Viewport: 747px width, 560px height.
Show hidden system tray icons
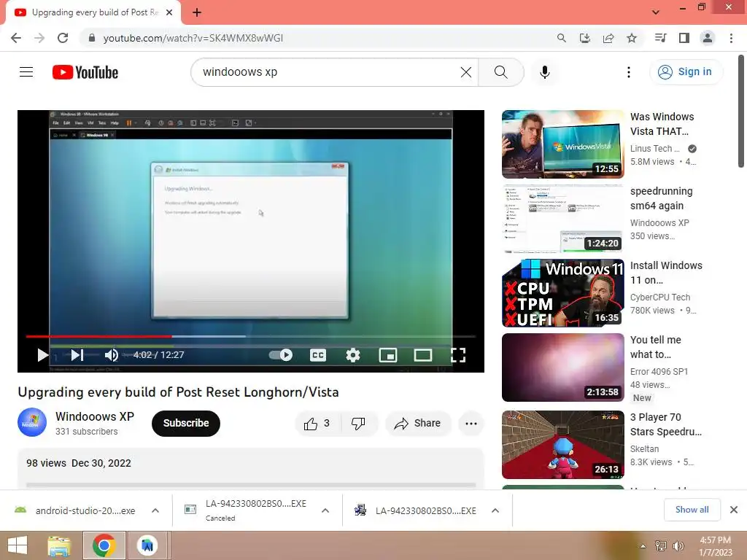[643, 546]
